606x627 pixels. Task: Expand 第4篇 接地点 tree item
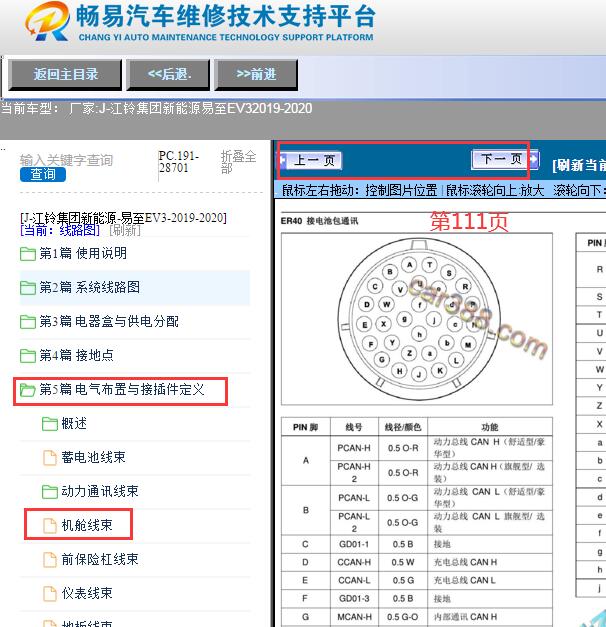76,355
